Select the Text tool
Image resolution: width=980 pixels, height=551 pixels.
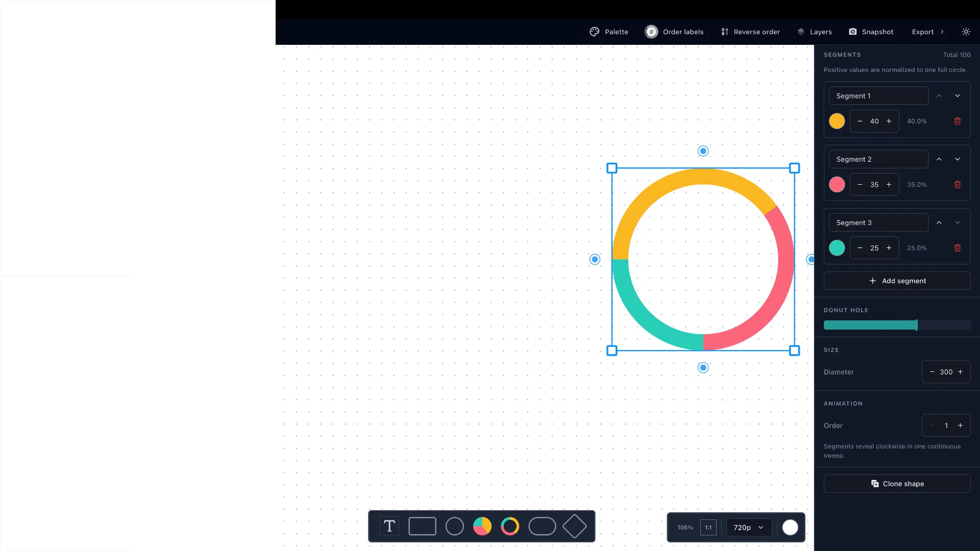coord(389,526)
